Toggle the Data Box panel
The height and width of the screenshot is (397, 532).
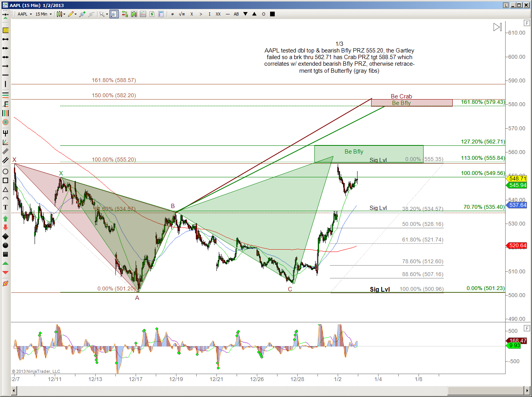161,14
